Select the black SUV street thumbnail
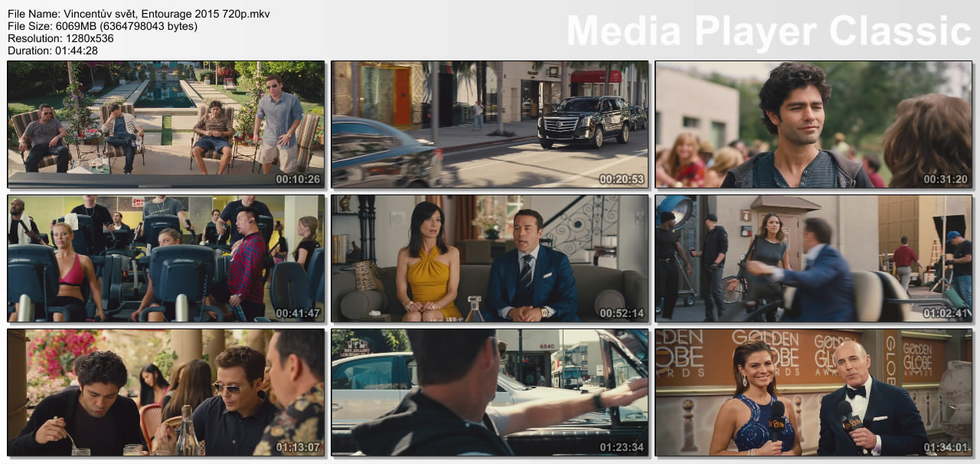 (x=489, y=124)
